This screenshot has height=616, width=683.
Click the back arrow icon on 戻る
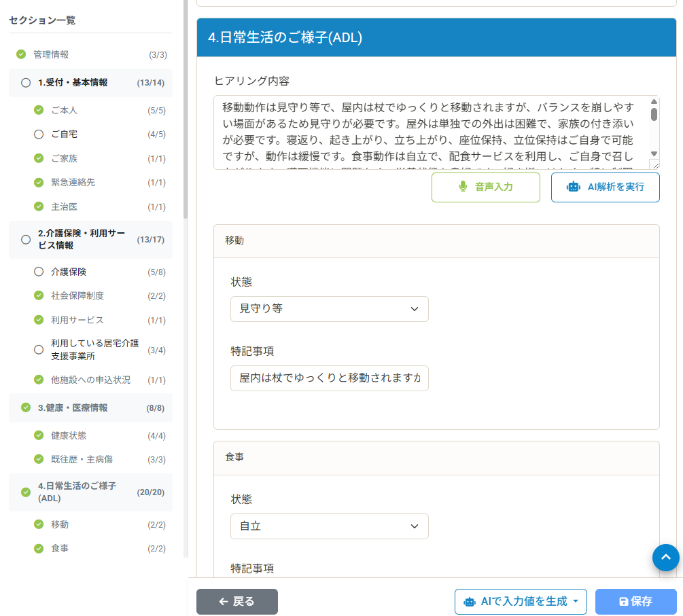click(x=223, y=601)
